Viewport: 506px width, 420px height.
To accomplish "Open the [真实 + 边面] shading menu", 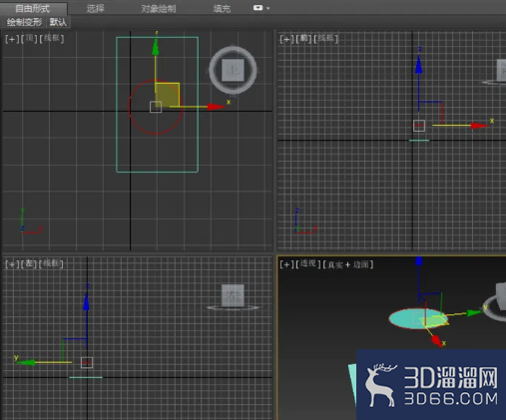I will point(348,264).
